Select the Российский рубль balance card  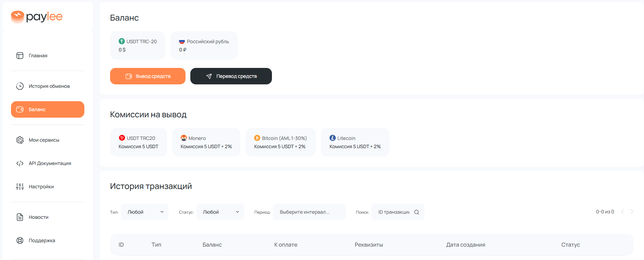click(x=204, y=45)
